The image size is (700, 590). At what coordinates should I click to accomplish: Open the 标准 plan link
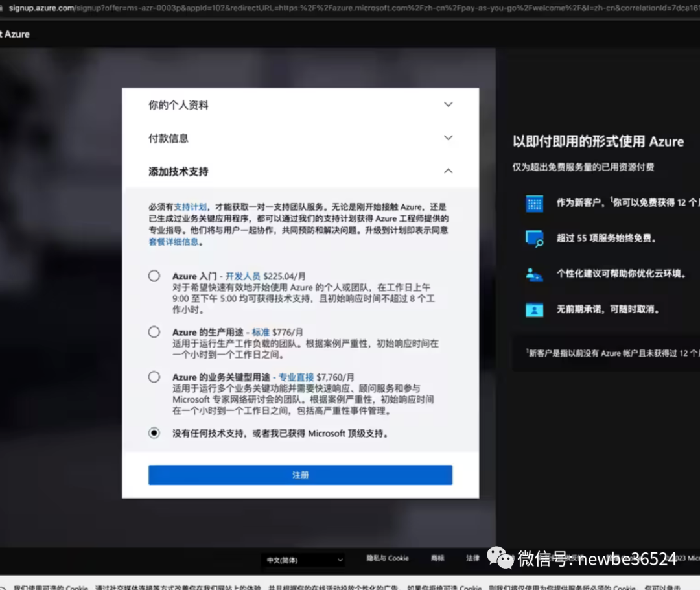tap(261, 333)
